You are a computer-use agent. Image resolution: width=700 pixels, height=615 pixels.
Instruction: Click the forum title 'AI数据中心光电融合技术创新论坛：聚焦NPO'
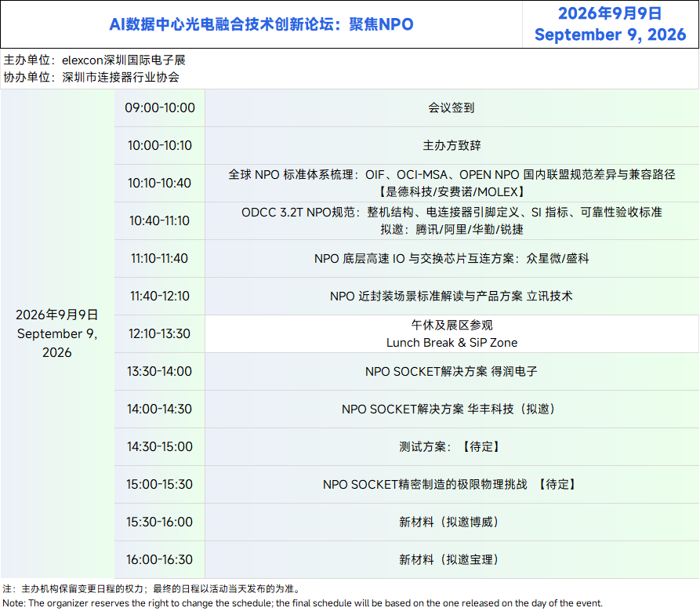point(261,24)
